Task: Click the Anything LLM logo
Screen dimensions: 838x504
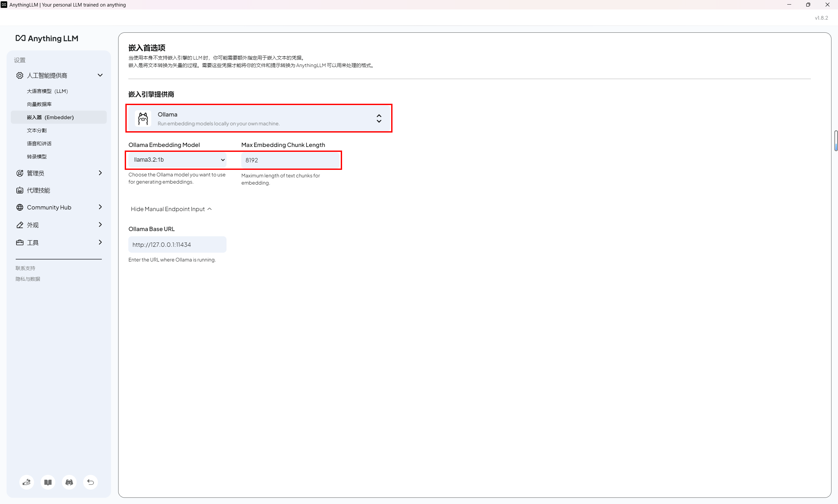Action: tap(47, 38)
